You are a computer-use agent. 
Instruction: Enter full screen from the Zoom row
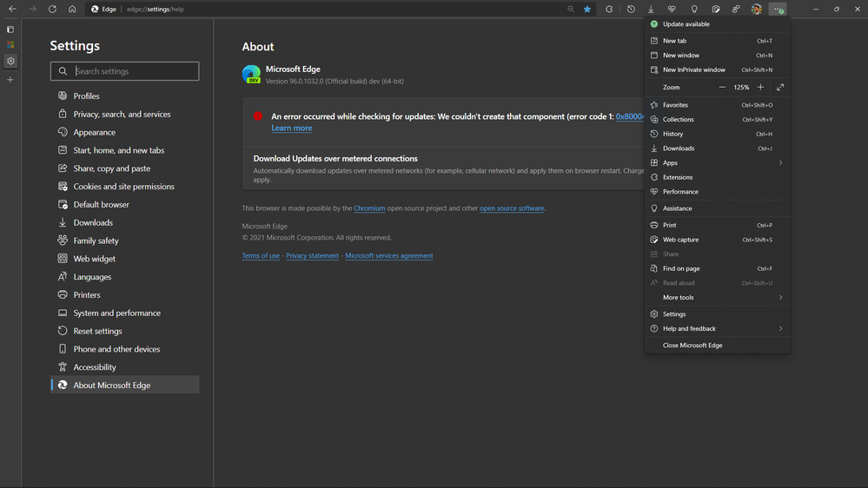tap(780, 87)
